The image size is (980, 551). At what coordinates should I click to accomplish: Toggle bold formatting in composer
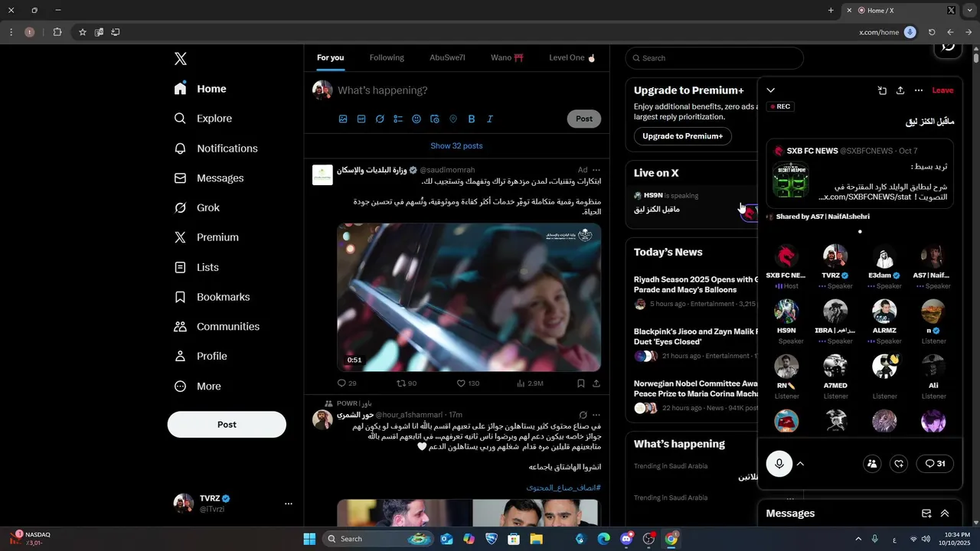click(472, 119)
